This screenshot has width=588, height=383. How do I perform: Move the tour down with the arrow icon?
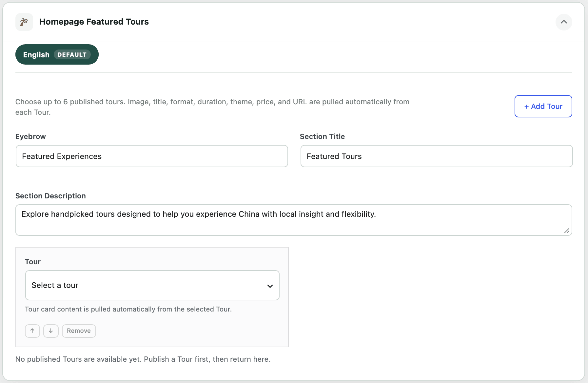[51, 331]
